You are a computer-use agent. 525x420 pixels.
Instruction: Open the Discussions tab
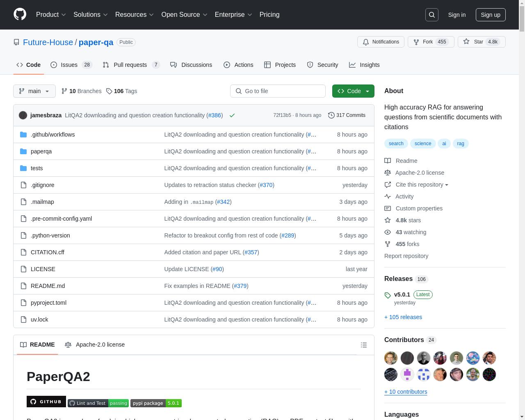tap(191, 65)
